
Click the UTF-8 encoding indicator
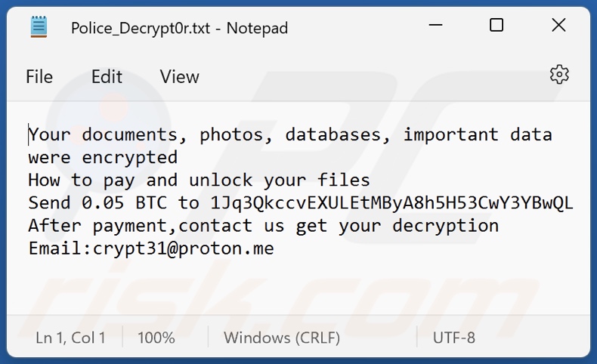pos(454,338)
